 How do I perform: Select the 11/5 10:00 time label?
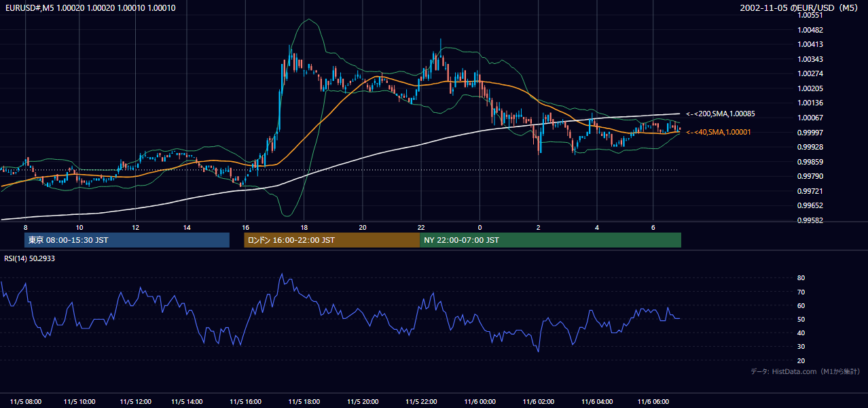[79, 401]
